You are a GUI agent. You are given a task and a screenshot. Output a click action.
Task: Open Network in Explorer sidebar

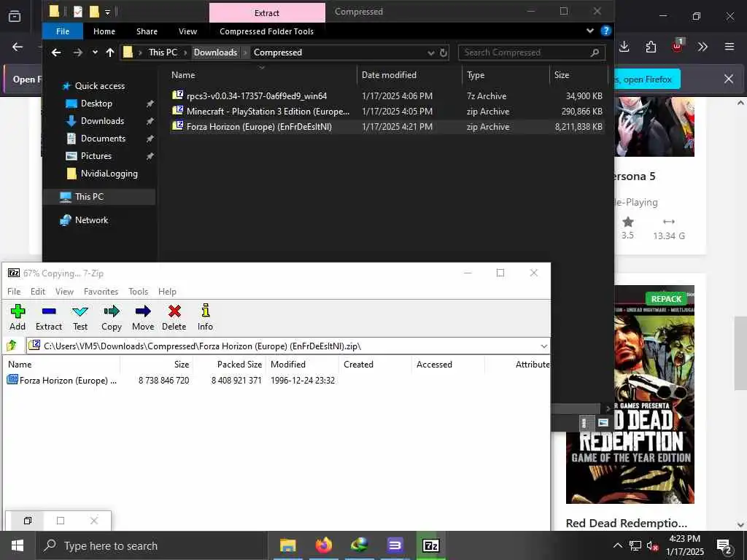click(91, 220)
